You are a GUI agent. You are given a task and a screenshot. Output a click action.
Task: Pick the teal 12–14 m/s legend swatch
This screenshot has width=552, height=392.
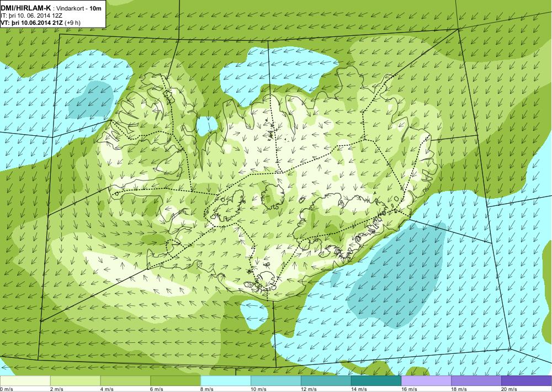(326, 381)
